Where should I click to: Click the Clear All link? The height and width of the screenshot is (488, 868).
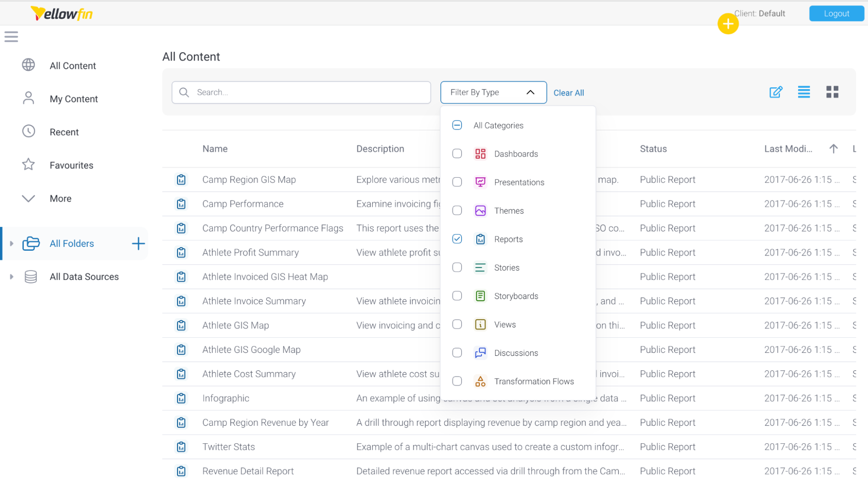click(568, 93)
